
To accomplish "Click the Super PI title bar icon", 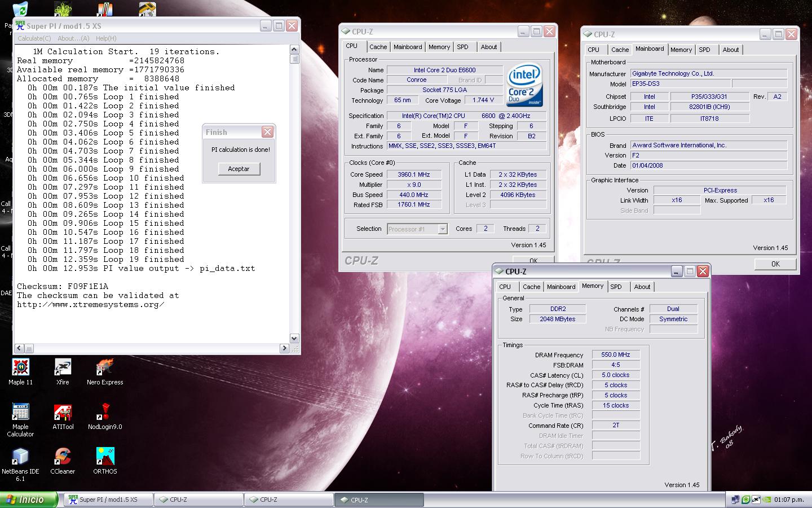I will point(20,25).
